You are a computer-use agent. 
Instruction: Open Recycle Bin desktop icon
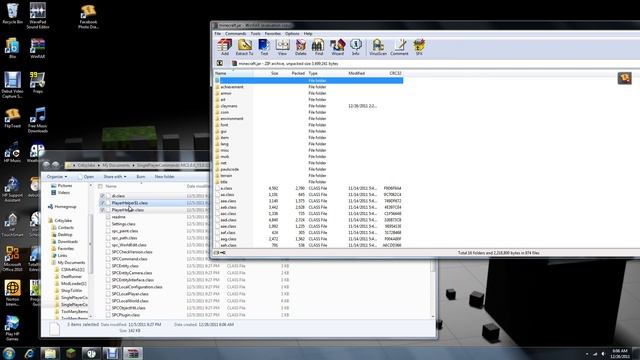click(12, 13)
